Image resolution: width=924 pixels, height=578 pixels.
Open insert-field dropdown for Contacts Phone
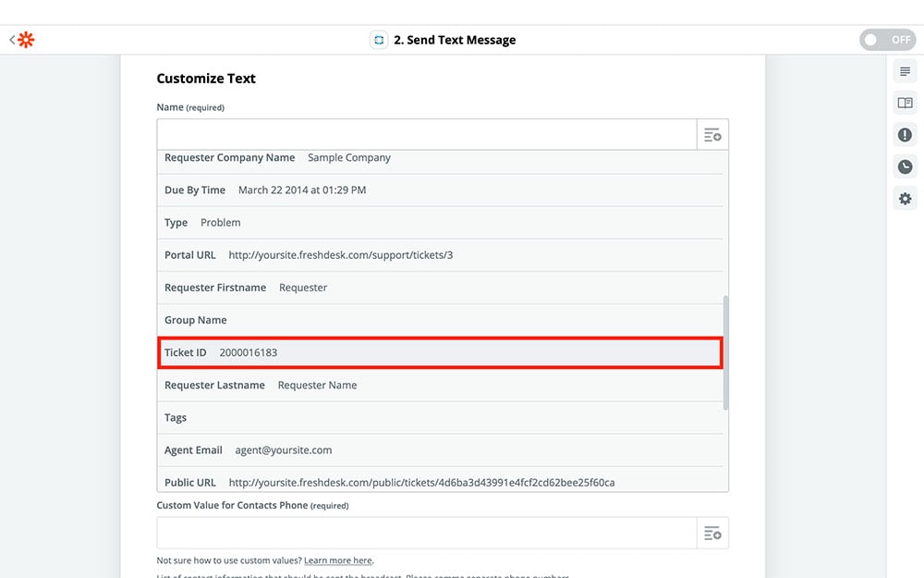[712, 534]
